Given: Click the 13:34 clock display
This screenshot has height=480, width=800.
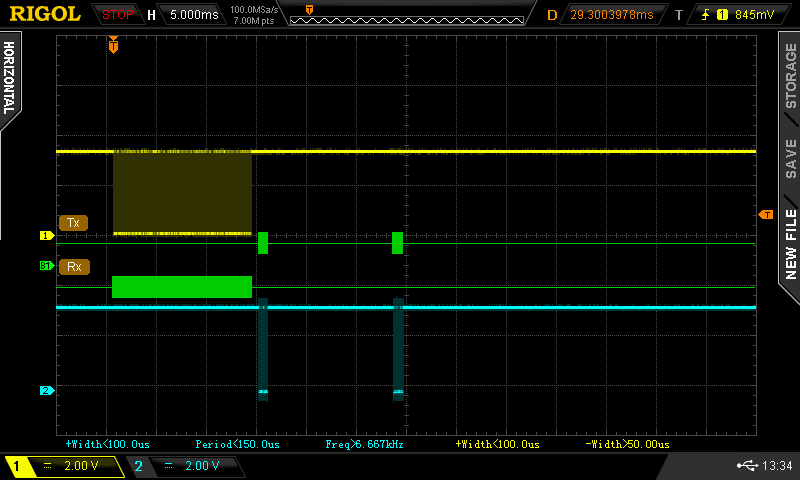Looking at the screenshot, I should [x=777, y=466].
